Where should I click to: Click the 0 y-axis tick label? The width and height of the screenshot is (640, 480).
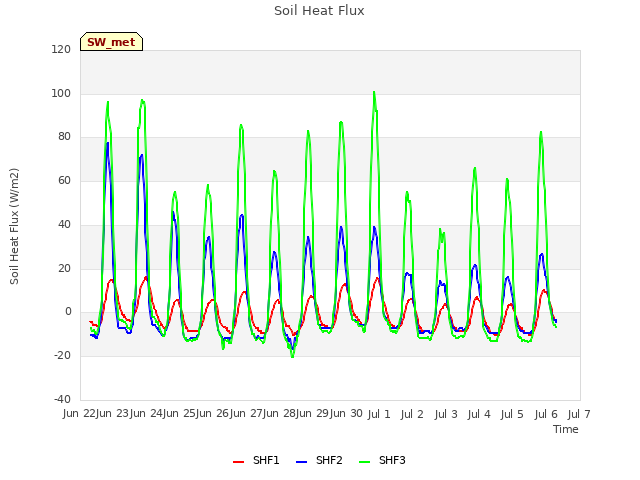(68, 312)
